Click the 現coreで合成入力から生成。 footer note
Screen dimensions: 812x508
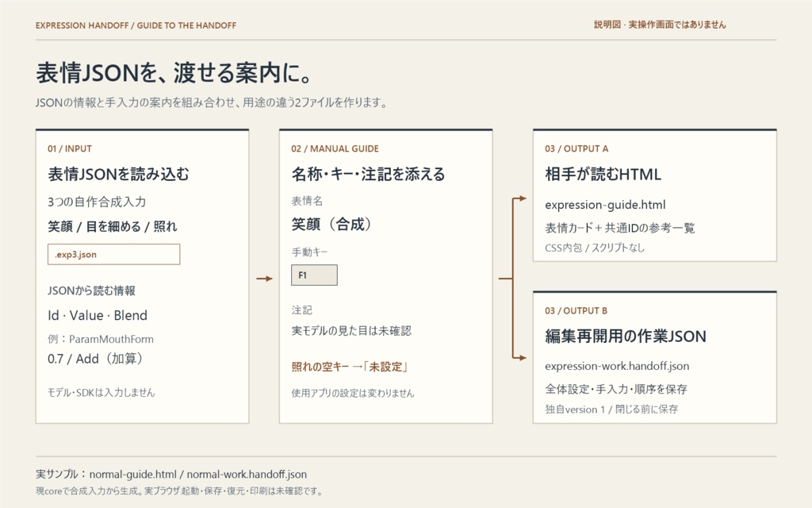[x=89, y=491]
